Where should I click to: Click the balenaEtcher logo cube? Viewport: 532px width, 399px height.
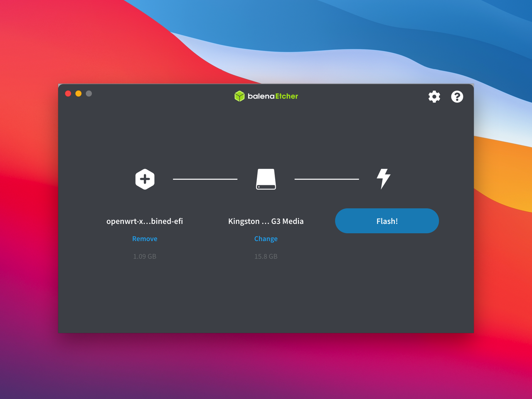pyautogui.click(x=240, y=96)
